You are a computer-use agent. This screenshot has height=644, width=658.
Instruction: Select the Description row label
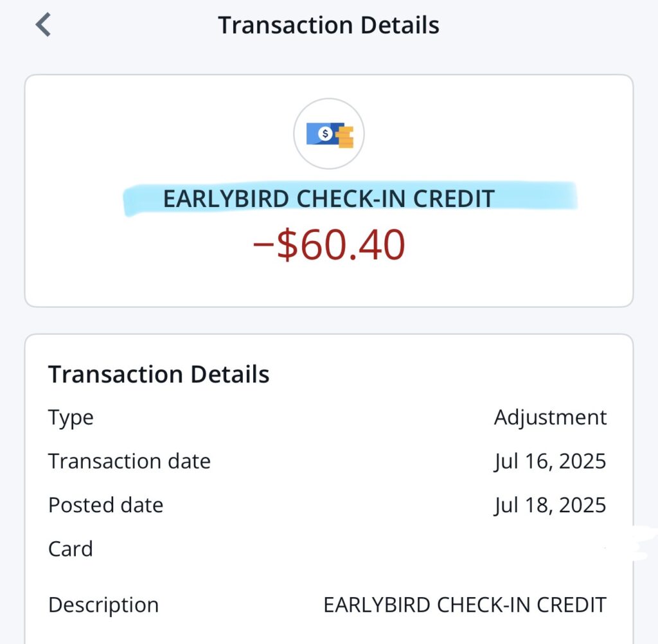(103, 605)
